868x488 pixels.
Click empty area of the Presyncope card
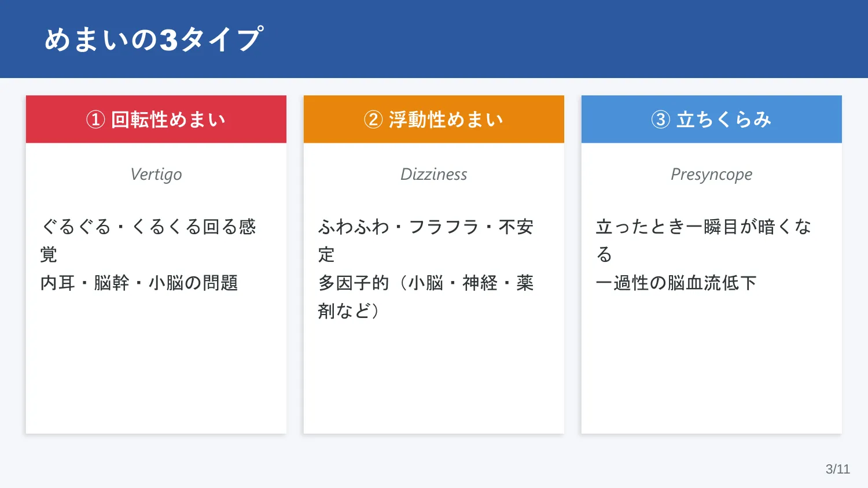coord(712,370)
